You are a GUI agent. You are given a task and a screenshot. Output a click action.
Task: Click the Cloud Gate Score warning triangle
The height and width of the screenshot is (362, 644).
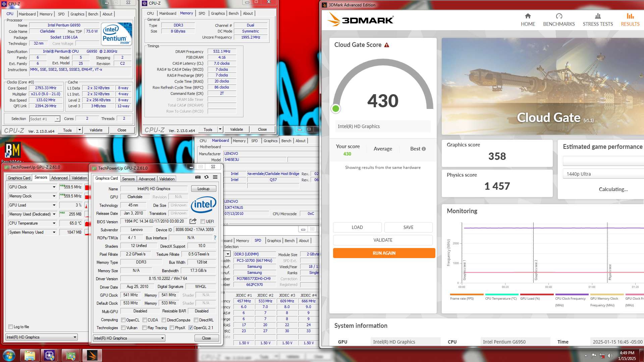387,45
